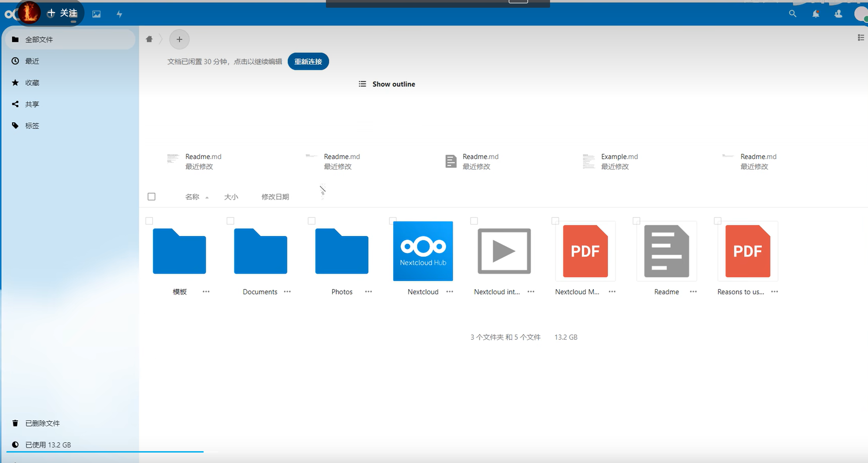Viewport: 868px width, 463px height.
Task: Toggle list view icon at top right
Action: click(861, 37)
